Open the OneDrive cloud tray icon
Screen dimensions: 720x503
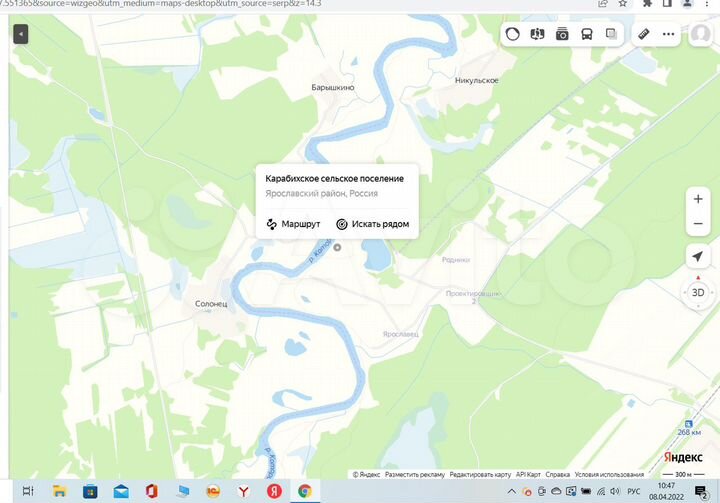[556, 491]
